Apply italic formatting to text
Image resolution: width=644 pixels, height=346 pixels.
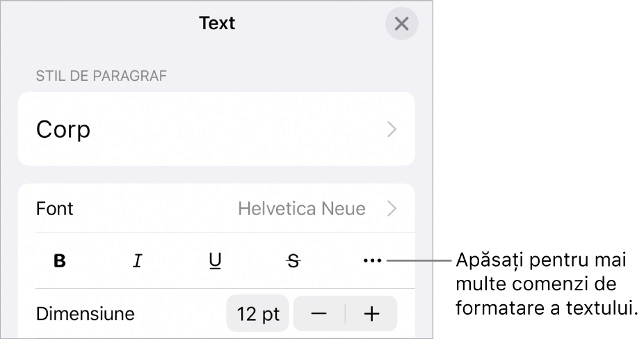coord(138,261)
